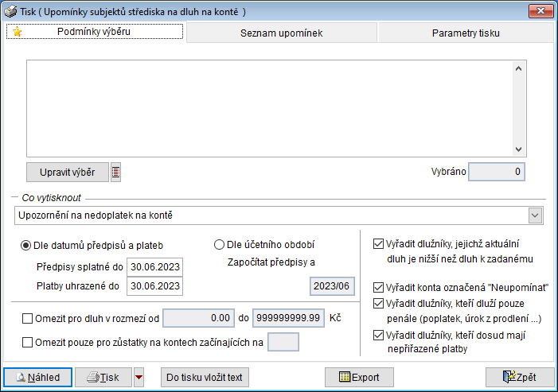Enable Omezit pro dluh v rozmezí checkbox
The image size is (558, 392).
click(x=29, y=318)
